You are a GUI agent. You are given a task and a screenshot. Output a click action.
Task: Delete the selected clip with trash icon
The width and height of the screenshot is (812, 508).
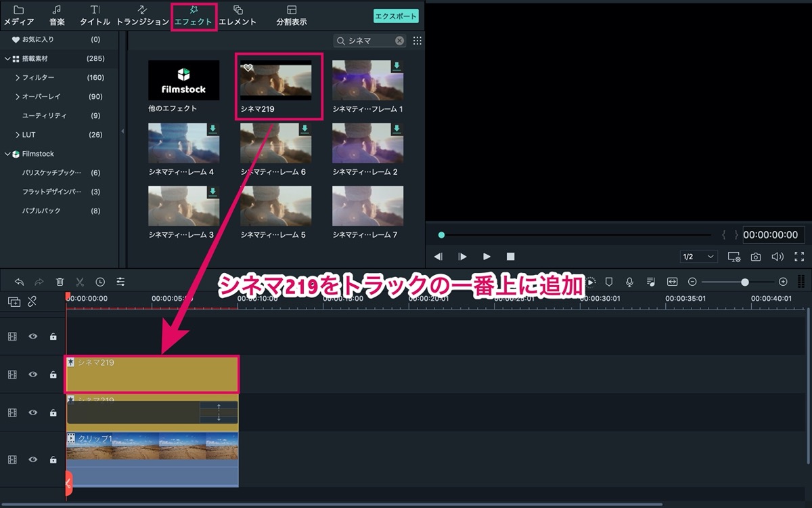point(60,282)
